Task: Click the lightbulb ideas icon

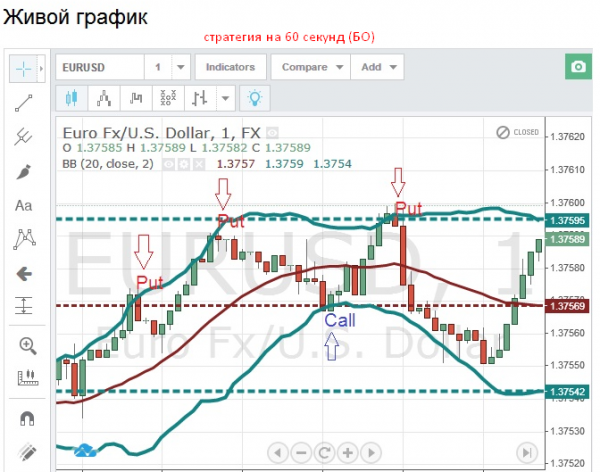Action: pos(256,97)
